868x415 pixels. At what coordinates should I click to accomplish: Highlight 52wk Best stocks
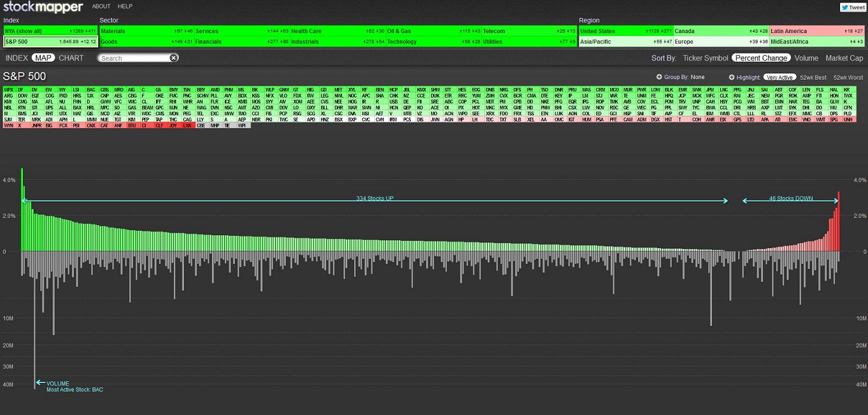(813, 77)
